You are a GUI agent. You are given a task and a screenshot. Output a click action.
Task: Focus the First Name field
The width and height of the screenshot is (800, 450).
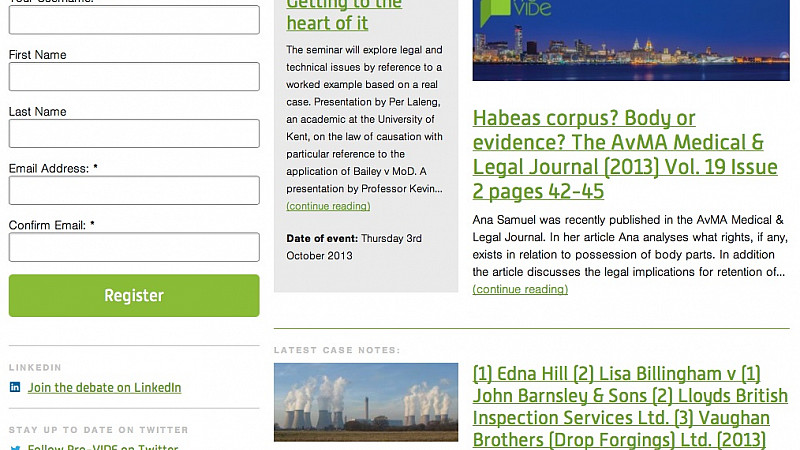134,77
